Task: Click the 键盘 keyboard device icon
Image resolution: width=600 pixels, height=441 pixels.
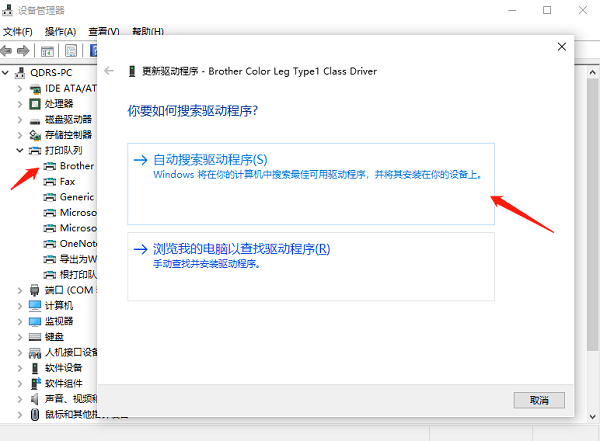Action: (x=35, y=336)
